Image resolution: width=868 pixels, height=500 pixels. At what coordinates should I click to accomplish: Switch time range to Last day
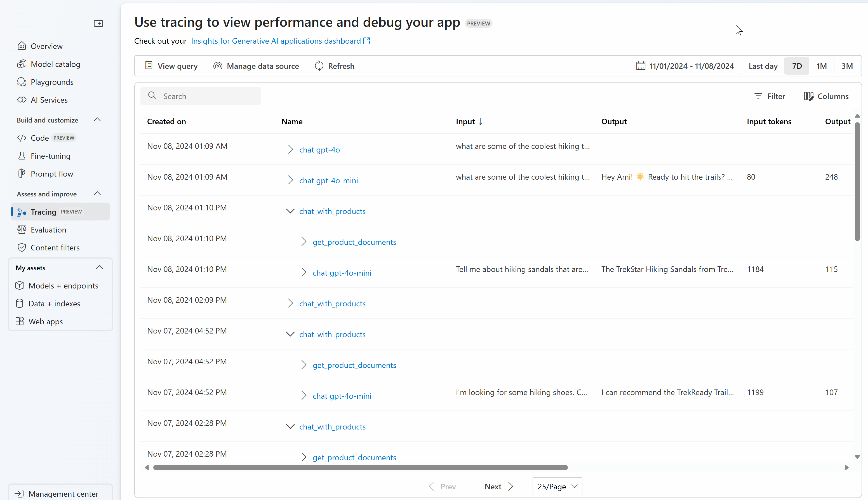click(763, 66)
